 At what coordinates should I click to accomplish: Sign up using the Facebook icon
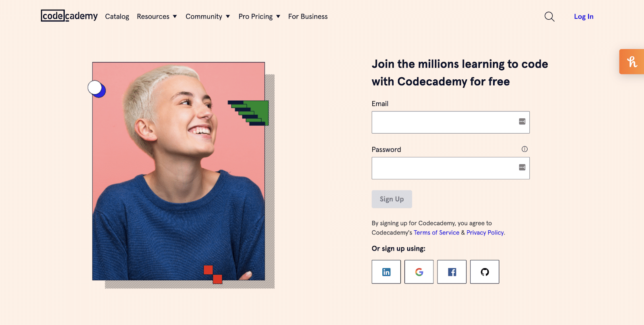[451, 271]
